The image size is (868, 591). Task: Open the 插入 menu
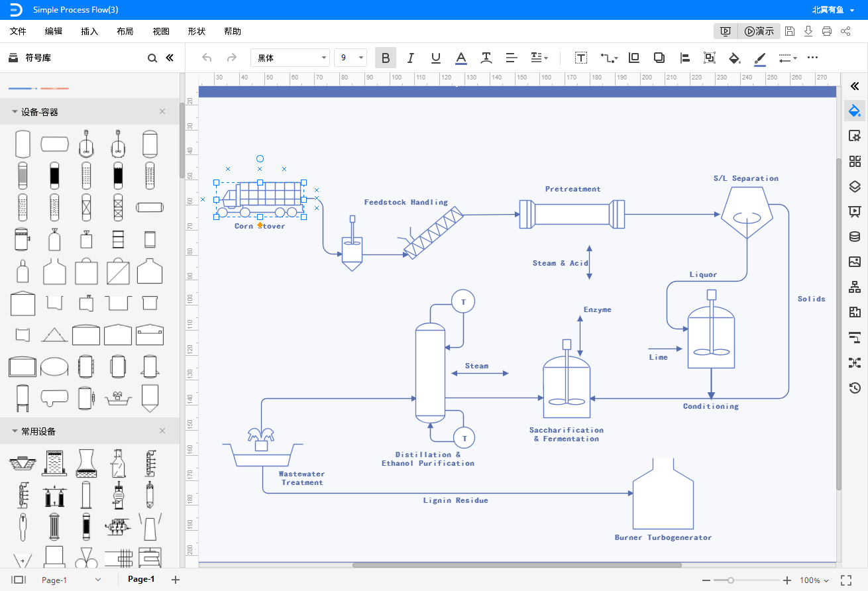click(x=89, y=31)
